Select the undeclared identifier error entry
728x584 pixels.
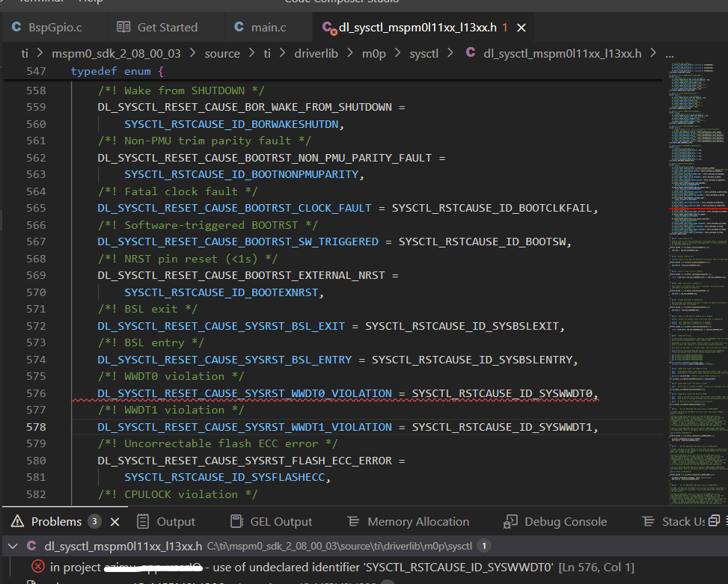point(364,568)
